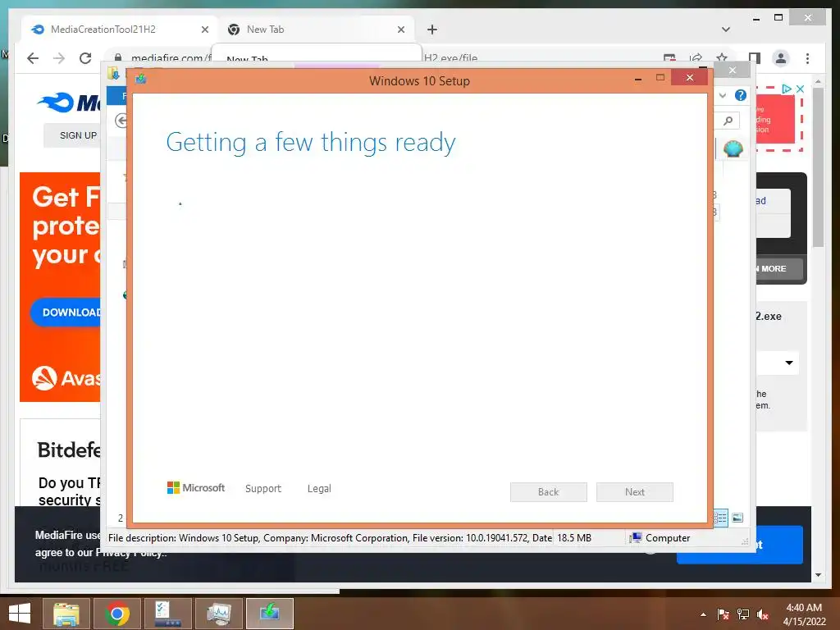Switch Explorer to details view icon

tap(720, 518)
